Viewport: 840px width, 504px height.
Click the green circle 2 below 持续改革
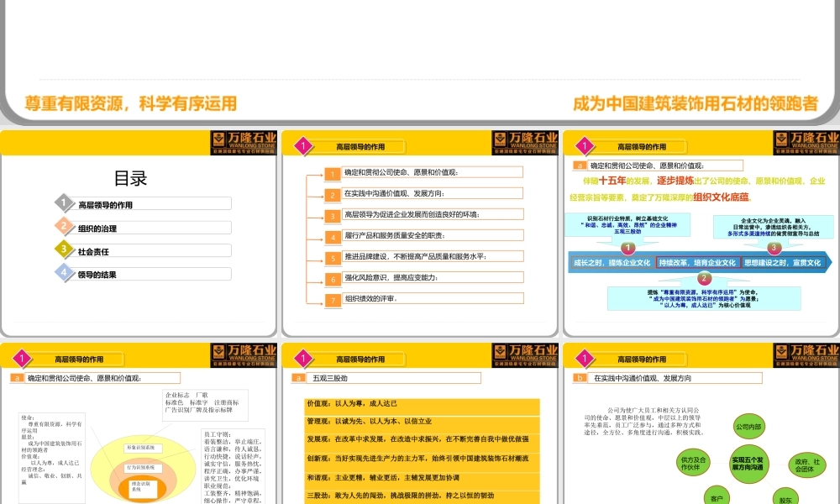(x=704, y=278)
